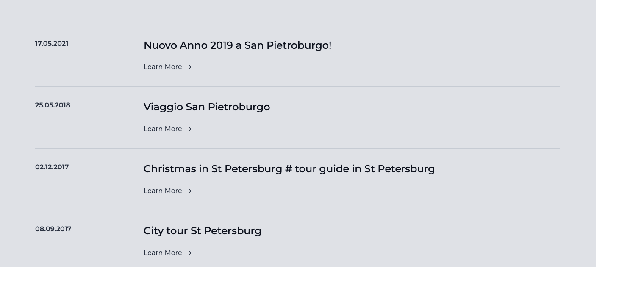The height and width of the screenshot is (289, 644).
Task: Click the arrow icon beside Nuovo Anno's Learn More
Action: tap(189, 67)
